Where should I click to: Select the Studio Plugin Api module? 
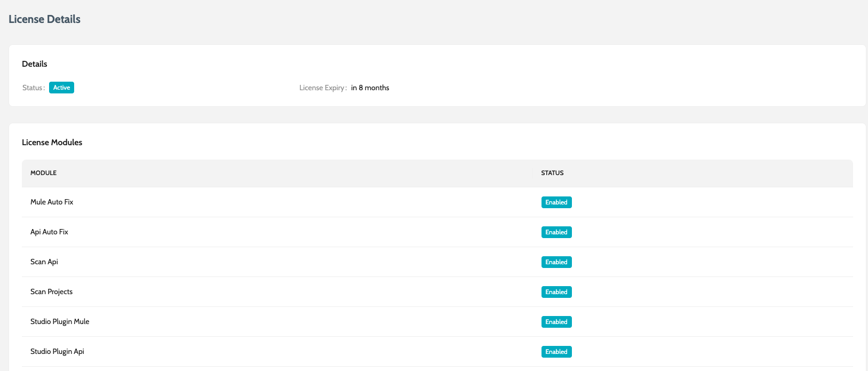pos(57,352)
